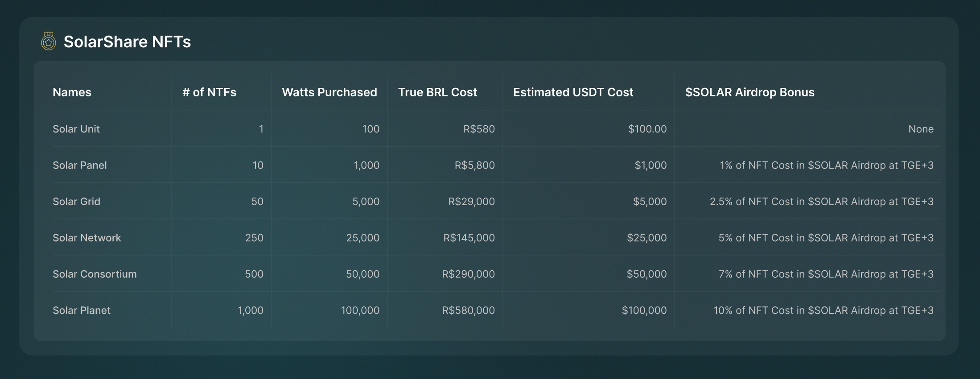Viewport: 980px width, 379px height.
Task: Click the Watts Purchased column header
Action: (x=329, y=92)
